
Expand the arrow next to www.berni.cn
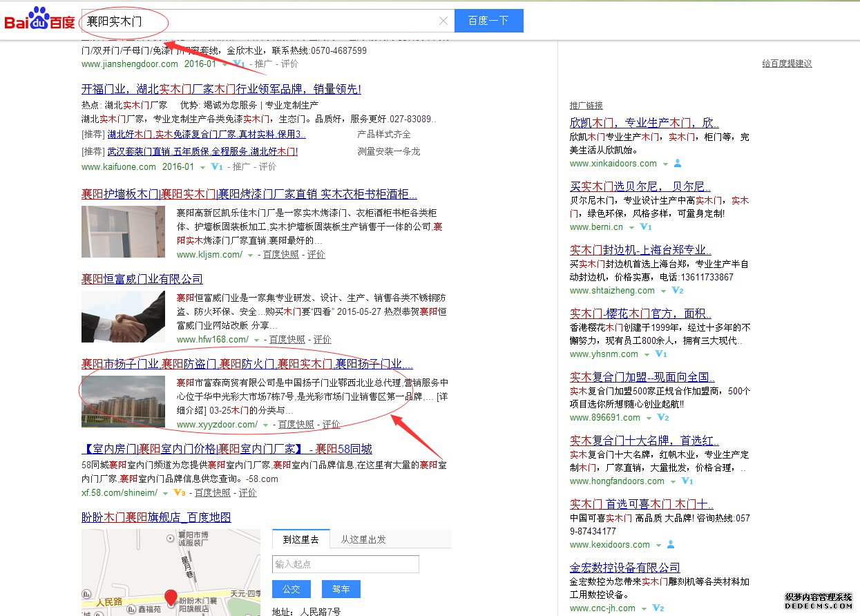coord(631,227)
